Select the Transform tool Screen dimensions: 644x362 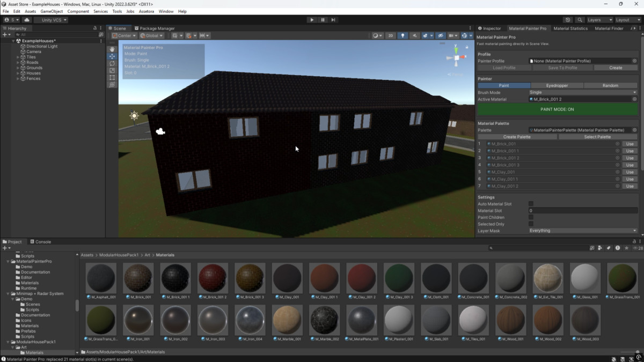[112, 84]
